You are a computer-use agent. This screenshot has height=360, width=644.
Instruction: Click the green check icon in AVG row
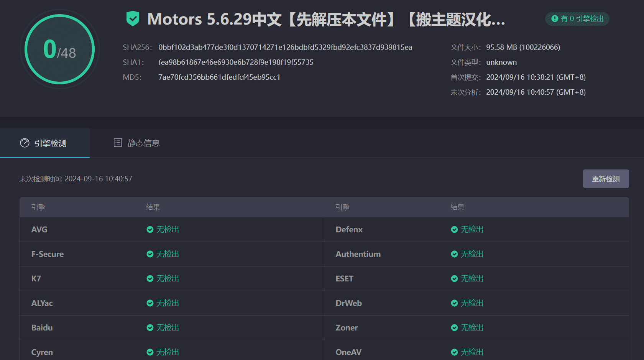(150, 229)
